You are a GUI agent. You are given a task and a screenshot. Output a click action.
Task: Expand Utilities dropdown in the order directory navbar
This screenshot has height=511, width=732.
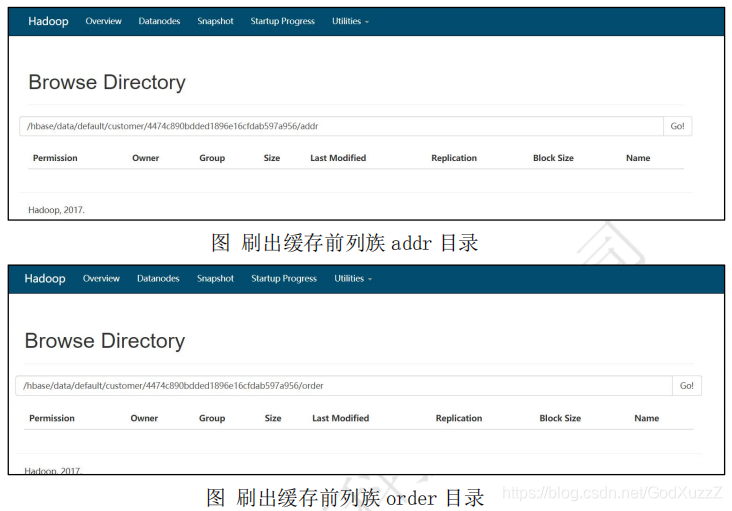click(353, 279)
